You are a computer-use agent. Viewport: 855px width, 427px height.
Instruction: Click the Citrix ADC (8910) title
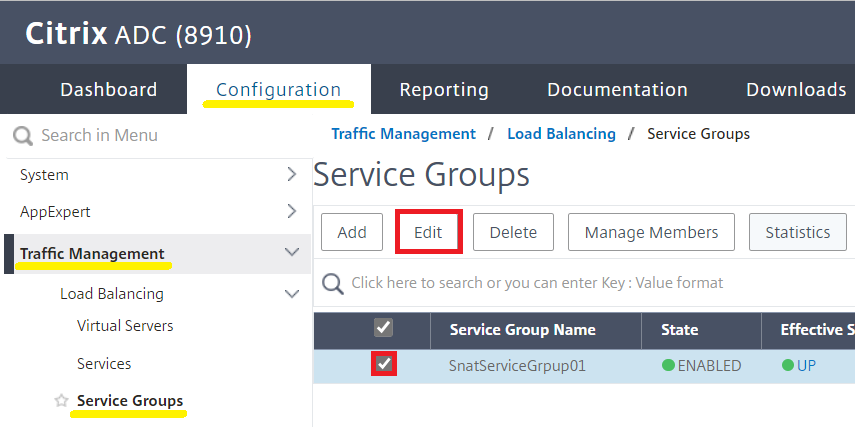(x=139, y=34)
